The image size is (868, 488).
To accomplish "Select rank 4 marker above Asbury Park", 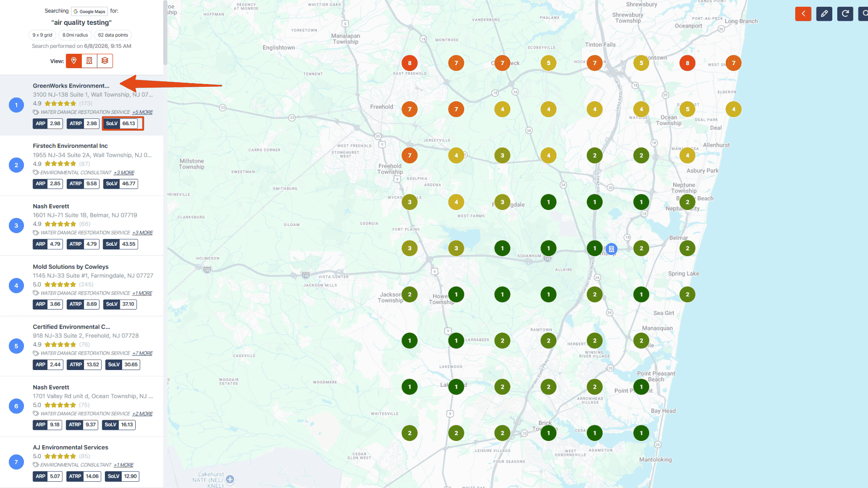I will click(687, 155).
